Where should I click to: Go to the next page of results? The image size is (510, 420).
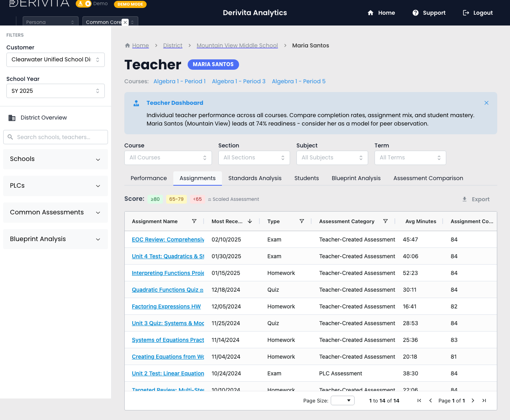473,400
